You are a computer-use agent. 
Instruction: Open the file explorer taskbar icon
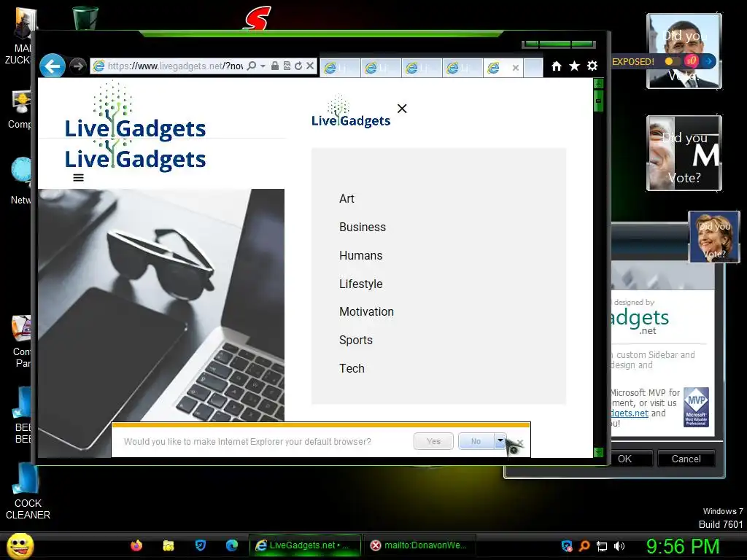[x=169, y=545]
